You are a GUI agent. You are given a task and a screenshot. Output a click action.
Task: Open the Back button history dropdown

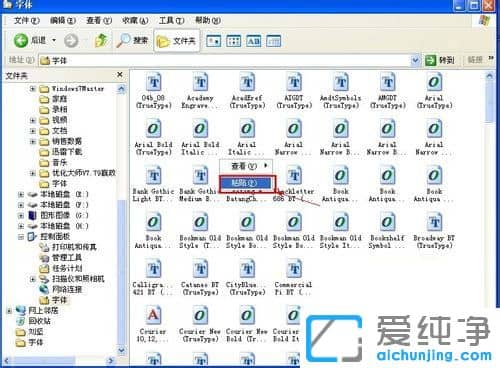(54, 41)
